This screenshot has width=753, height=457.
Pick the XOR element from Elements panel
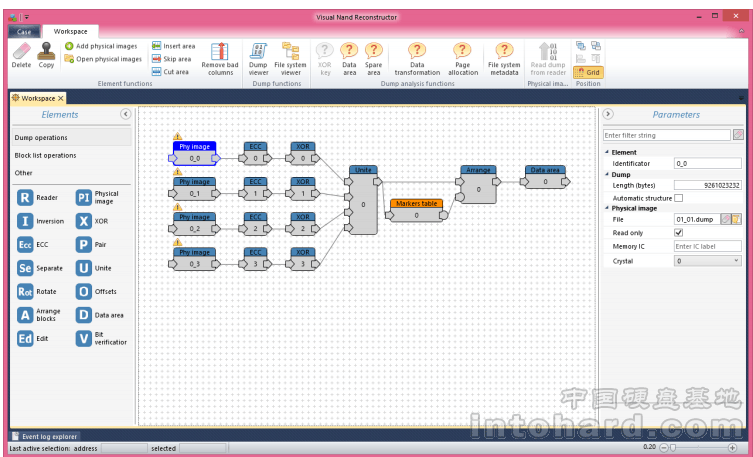84,221
